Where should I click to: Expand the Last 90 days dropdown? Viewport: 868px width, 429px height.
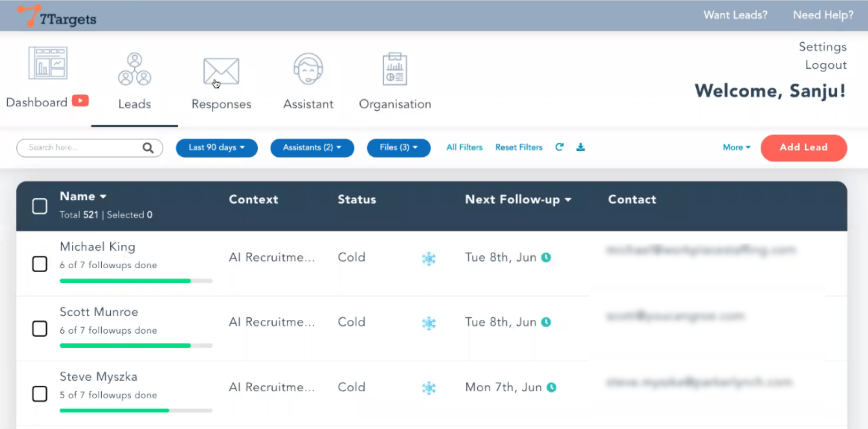pos(217,148)
